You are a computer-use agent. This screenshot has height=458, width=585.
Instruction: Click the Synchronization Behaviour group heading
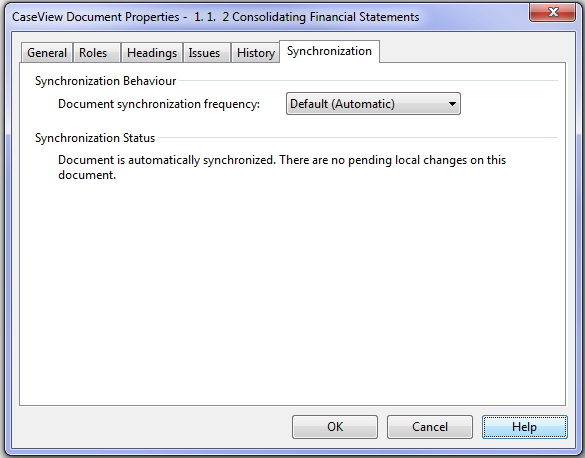tap(106, 81)
